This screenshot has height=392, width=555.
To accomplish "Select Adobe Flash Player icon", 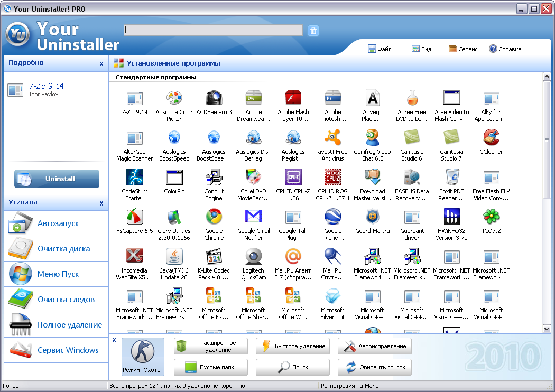I will pyautogui.click(x=293, y=98).
